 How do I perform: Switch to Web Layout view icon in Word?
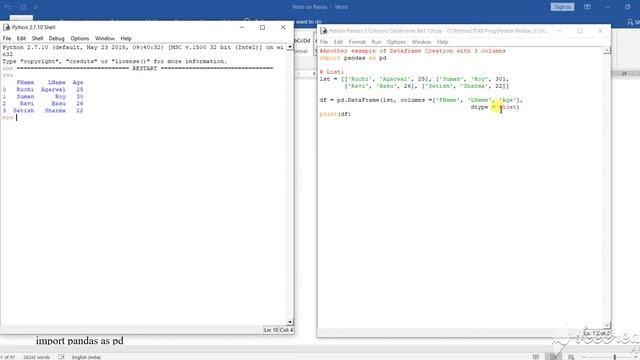(x=571, y=357)
